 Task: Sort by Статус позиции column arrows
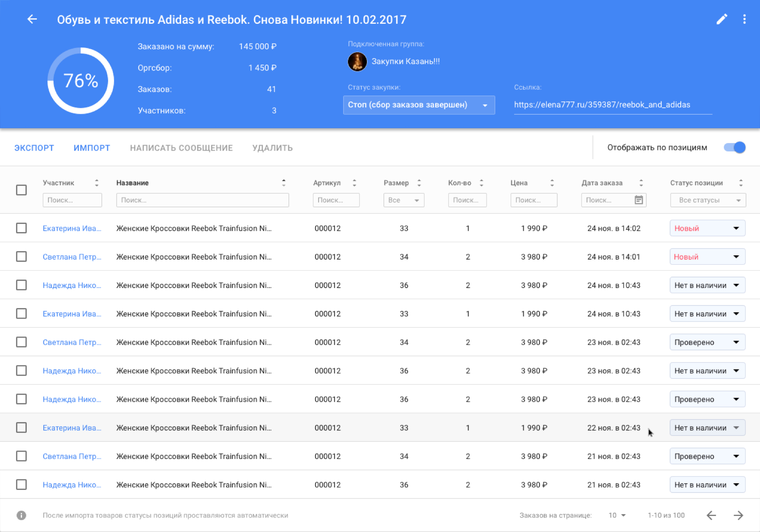point(741,183)
